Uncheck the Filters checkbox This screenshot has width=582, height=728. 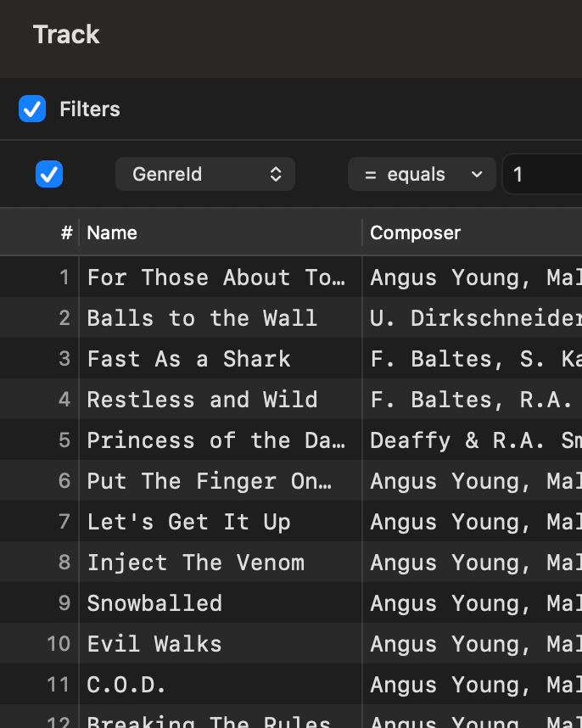tap(32, 109)
